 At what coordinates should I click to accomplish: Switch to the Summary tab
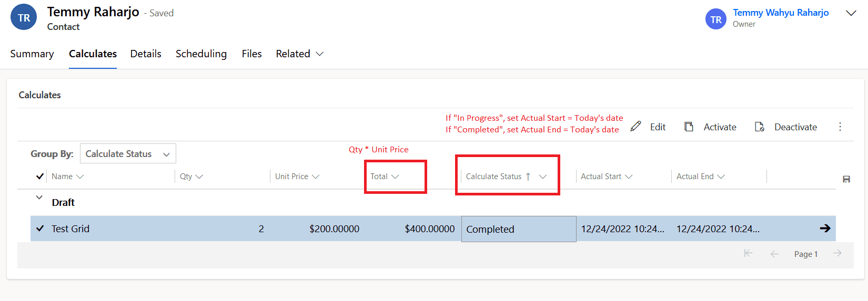pyautogui.click(x=32, y=54)
